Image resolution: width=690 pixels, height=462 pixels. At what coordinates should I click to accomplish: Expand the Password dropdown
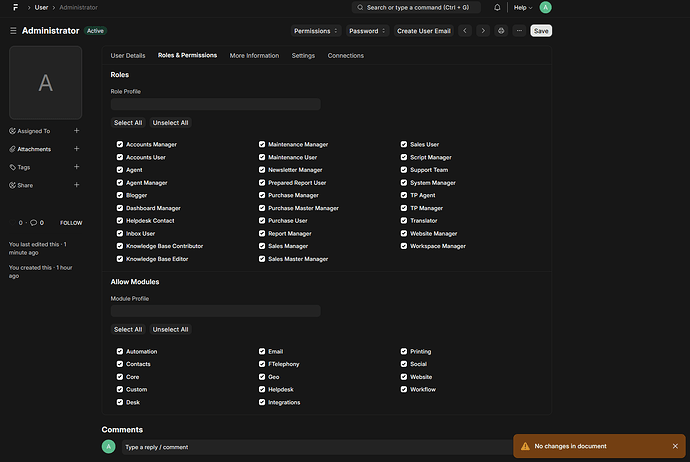368,31
